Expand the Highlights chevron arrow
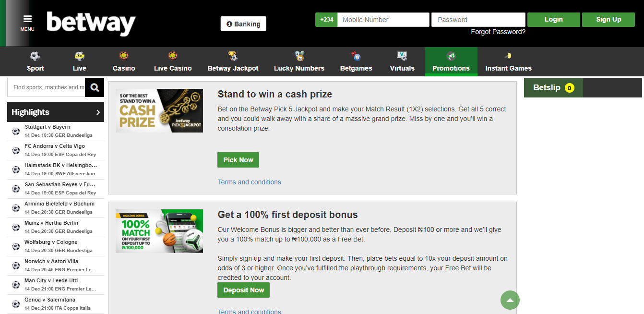Screen dimensions: 644x314 (98, 112)
